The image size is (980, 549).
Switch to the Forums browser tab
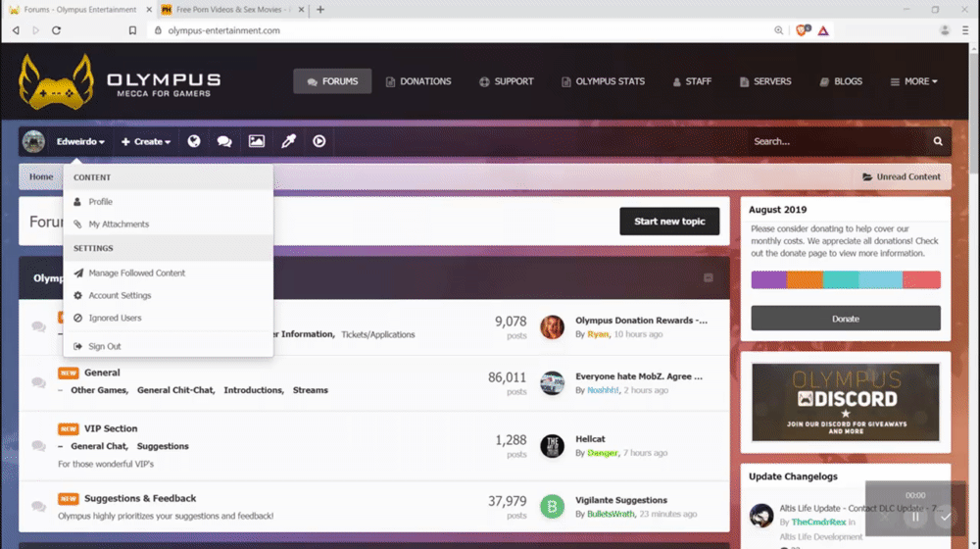tap(79, 10)
